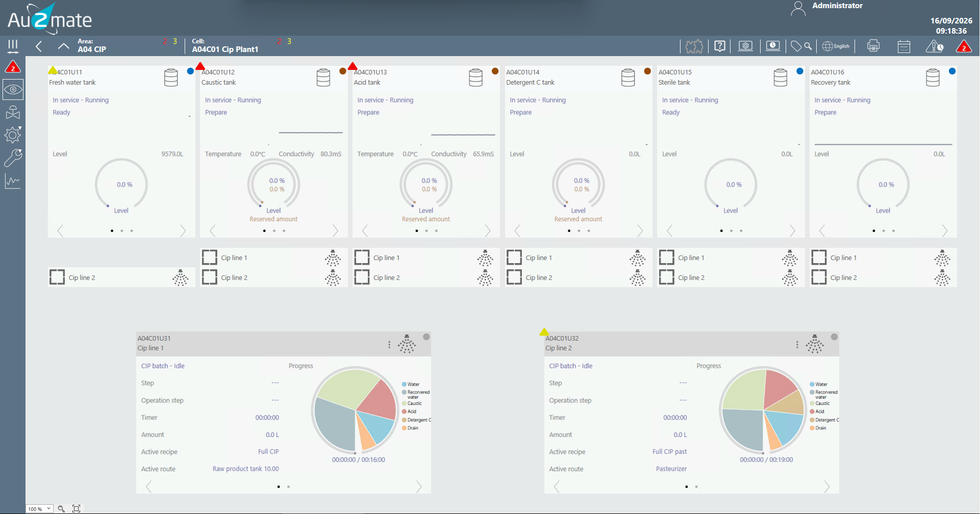The height and width of the screenshot is (514, 980).
Task: Open the tag search tool
Action: (x=801, y=46)
